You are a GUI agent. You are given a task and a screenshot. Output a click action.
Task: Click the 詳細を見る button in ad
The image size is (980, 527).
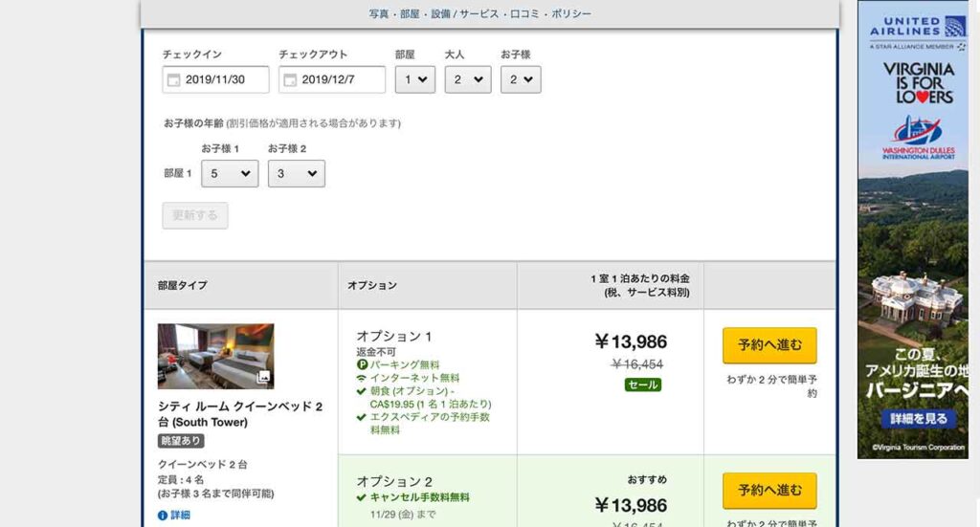click(x=918, y=418)
